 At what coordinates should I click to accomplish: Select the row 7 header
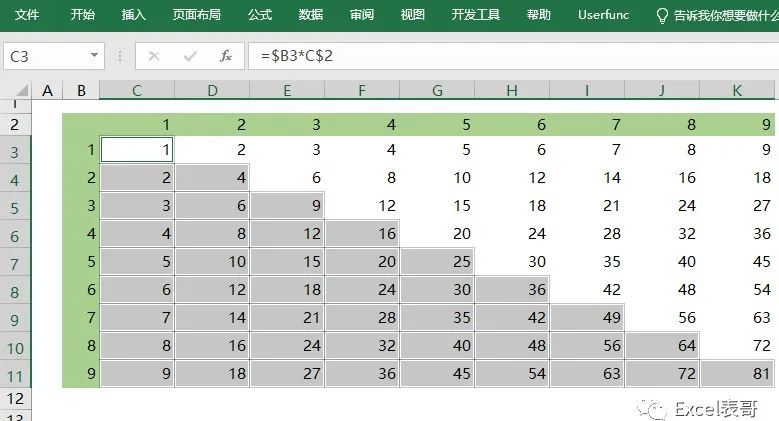15,263
